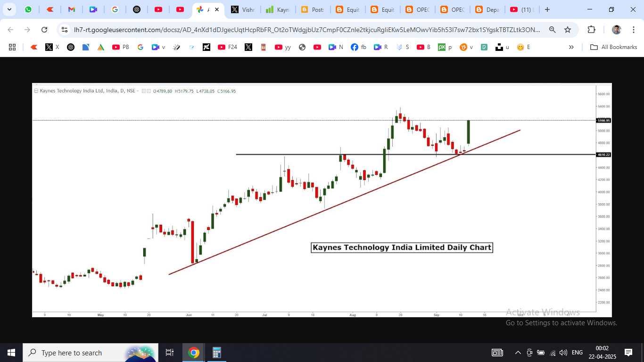644x362 pixels.
Task: Click the Chrome taskbar icon
Action: 193,353
